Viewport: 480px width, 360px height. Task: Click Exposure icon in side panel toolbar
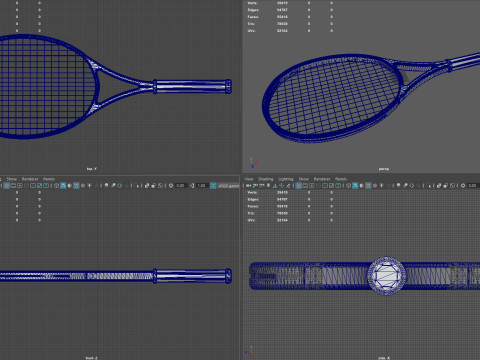(463, 186)
